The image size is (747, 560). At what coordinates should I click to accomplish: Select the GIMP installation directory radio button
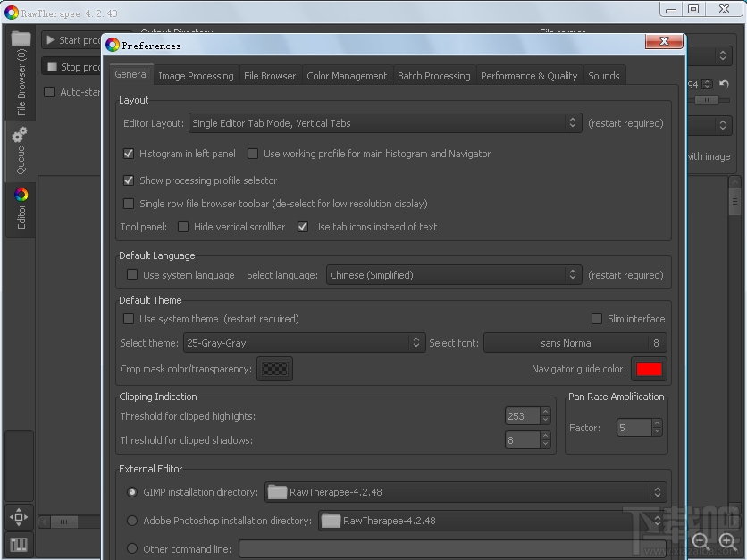coord(132,492)
